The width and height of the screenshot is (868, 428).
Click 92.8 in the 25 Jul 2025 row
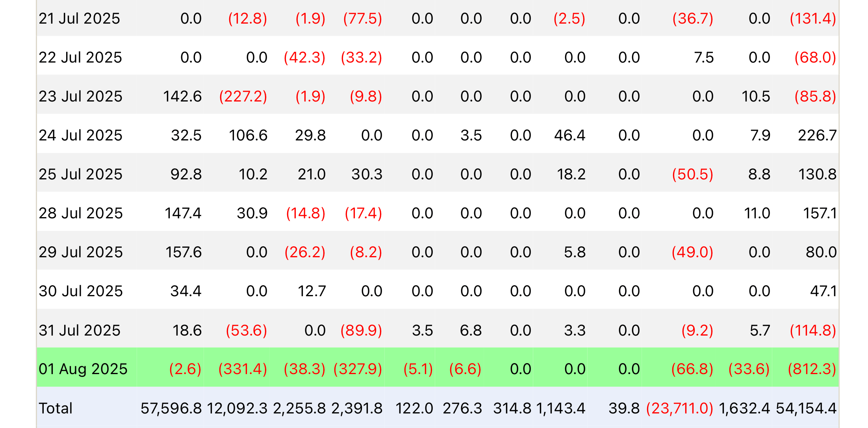tap(186, 174)
